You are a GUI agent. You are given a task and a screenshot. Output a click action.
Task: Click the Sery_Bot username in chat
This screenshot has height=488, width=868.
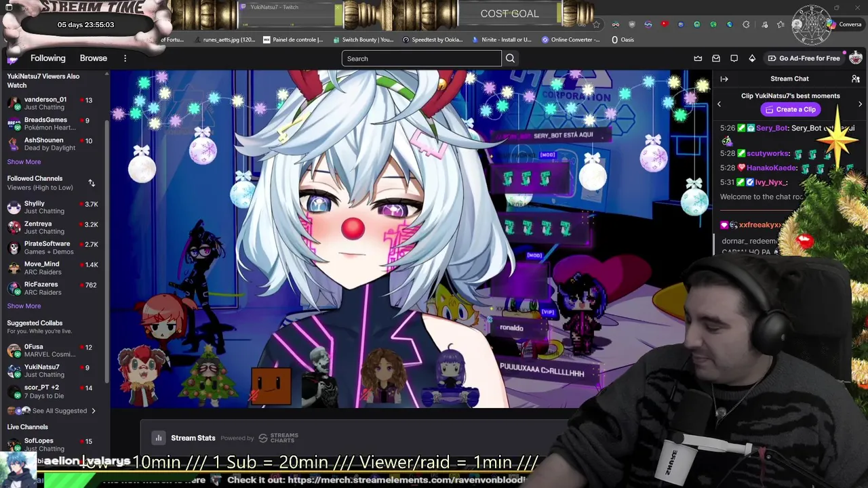pyautogui.click(x=772, y=128)
